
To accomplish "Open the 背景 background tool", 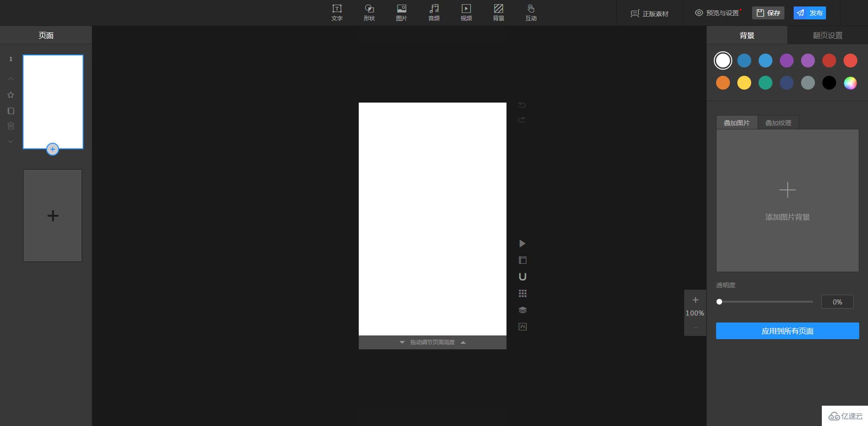I will [x=499, y=13].
